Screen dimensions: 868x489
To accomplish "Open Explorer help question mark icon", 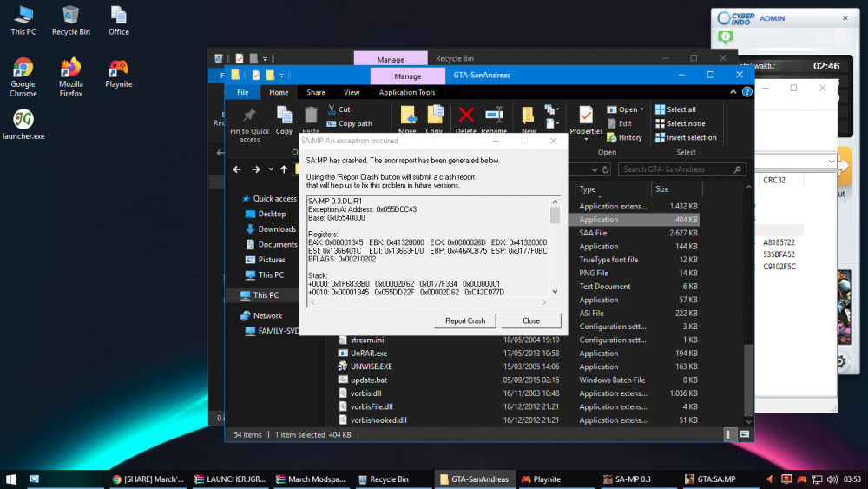I will 746,92.
